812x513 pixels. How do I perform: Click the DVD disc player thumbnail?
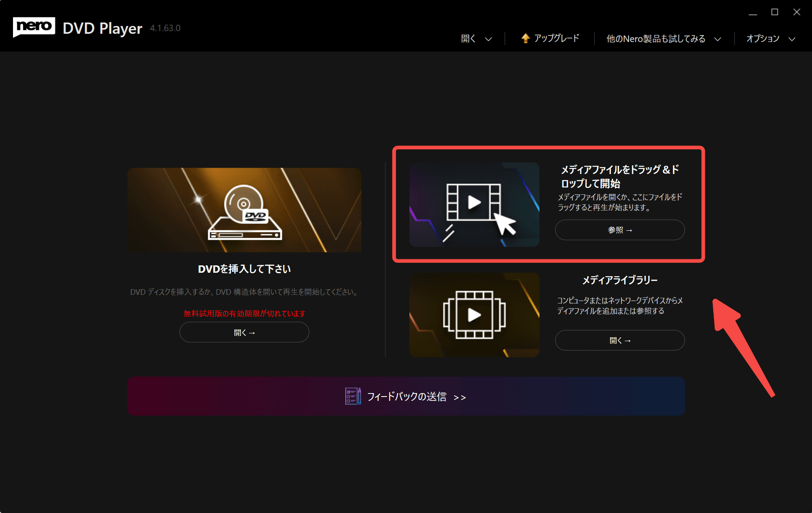click(244, 210)
